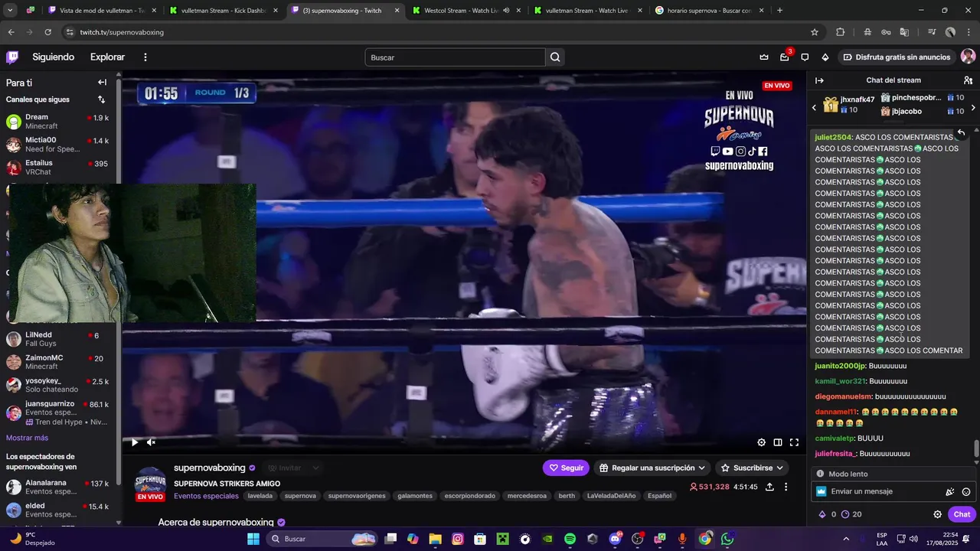Open Twitch top nav more menu
Image resolution: width=980 pixels, height=551 pixels.
click(145, 57)
